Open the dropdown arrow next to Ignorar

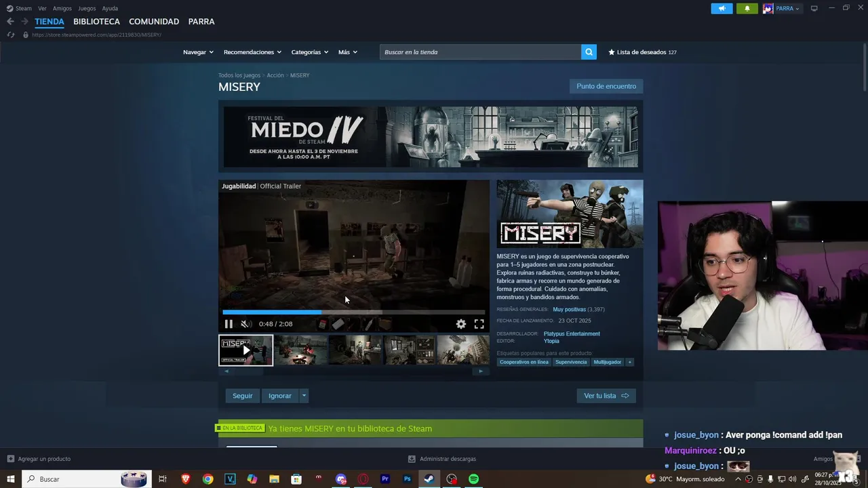pos(304,396)
